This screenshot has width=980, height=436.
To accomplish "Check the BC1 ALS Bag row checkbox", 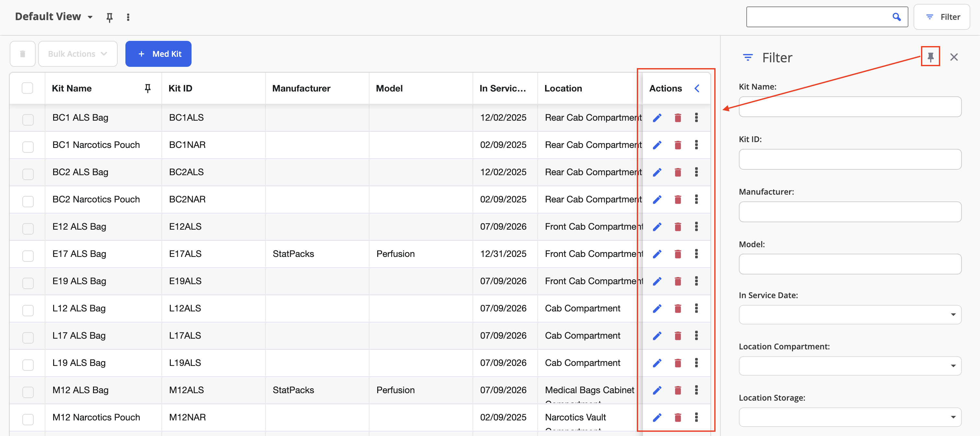I will click(28, 120).
